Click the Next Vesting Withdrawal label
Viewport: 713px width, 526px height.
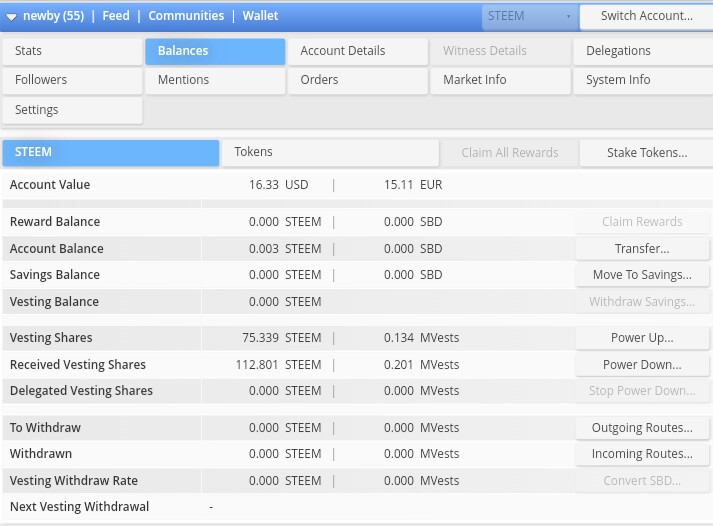click(80, 507)
